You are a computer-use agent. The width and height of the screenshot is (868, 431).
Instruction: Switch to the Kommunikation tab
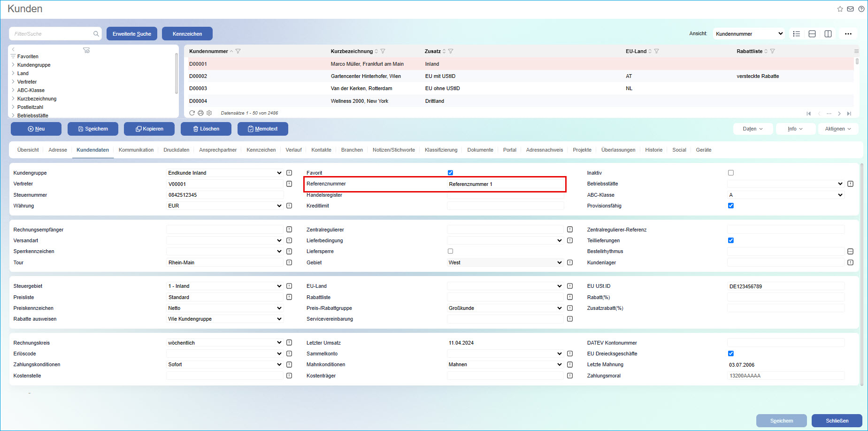[x=136, y=150]
